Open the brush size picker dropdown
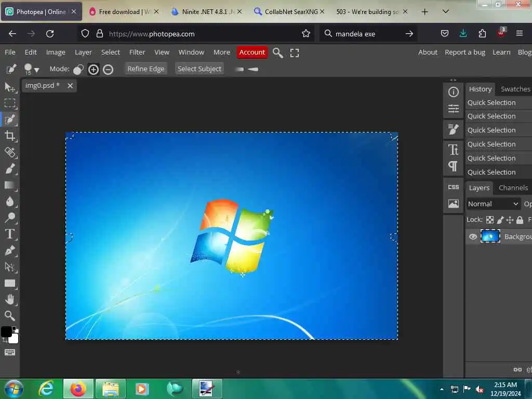532x399 pixels. coord(32,70)
